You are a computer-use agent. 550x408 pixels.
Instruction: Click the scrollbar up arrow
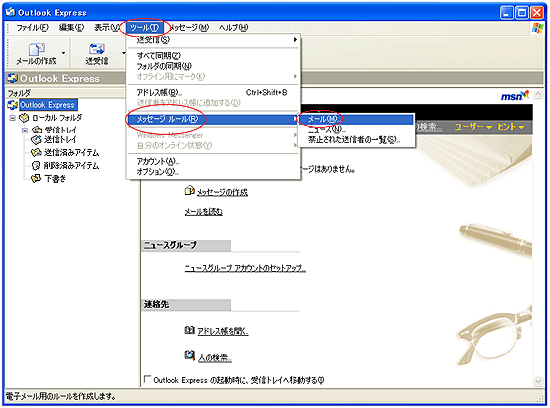tap(538, 94)
